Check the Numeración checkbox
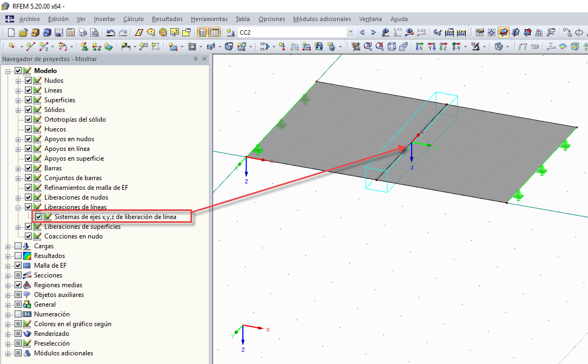This screenshot has height=364, width=588. coord(18,314)
